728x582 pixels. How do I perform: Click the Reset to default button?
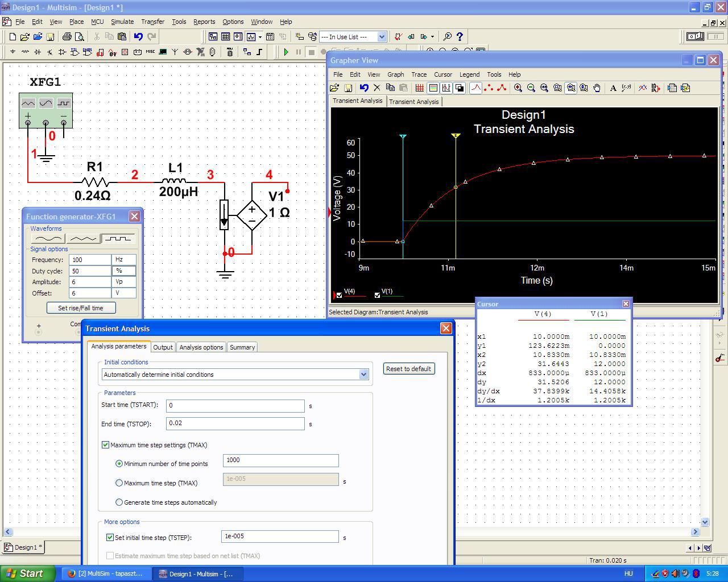click(x=408, y=369)
